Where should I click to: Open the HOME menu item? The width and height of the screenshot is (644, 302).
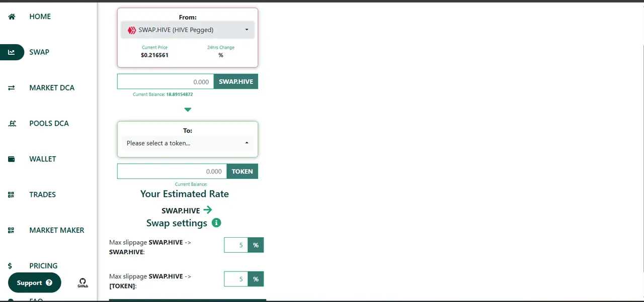pyautogui.click(x=40, y=17)
